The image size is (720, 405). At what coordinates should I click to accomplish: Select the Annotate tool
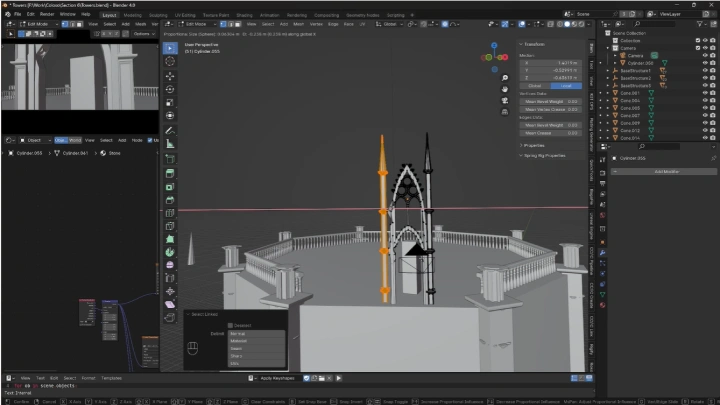point(170,131)
